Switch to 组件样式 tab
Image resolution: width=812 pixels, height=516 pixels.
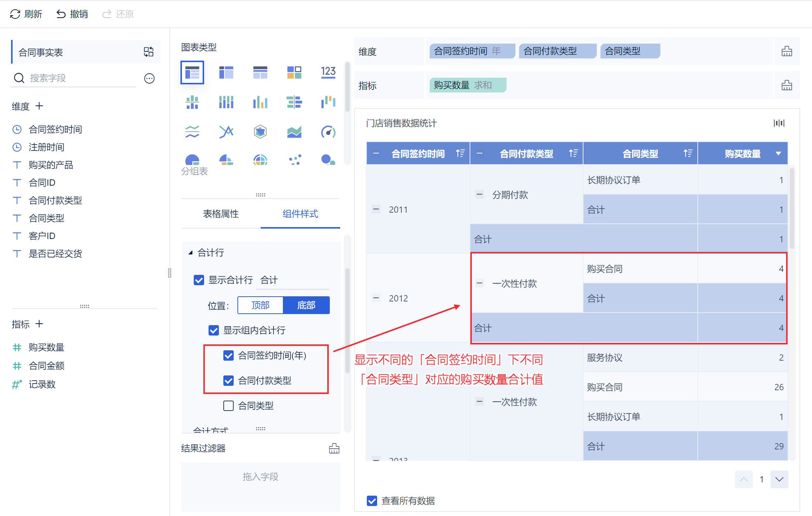point(300,214)
